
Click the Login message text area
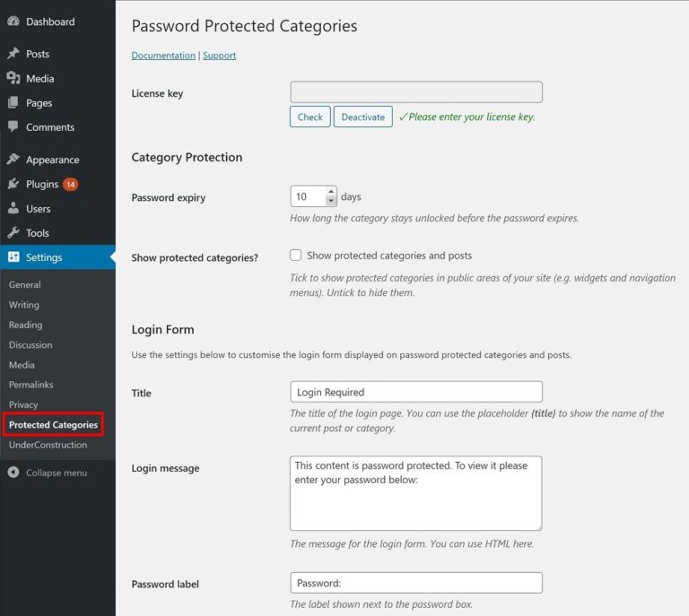pos(416,493)
